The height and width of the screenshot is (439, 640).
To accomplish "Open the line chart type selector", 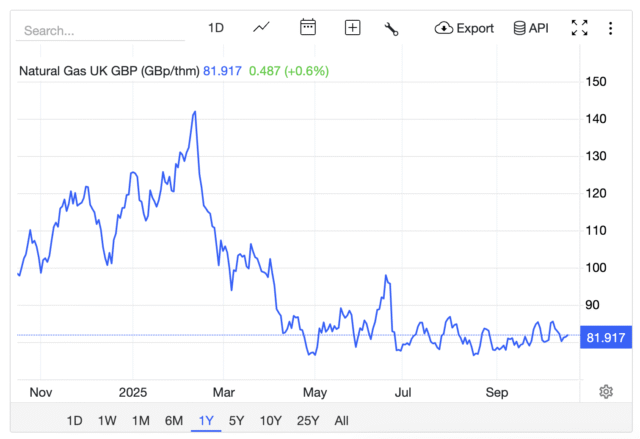I will (262, 28).
